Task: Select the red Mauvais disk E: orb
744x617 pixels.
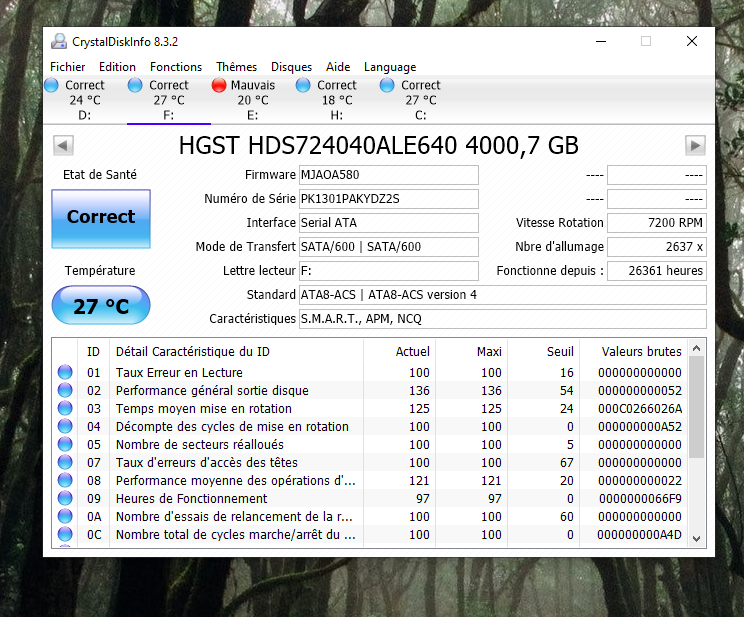Action: (x=219, y=85)
